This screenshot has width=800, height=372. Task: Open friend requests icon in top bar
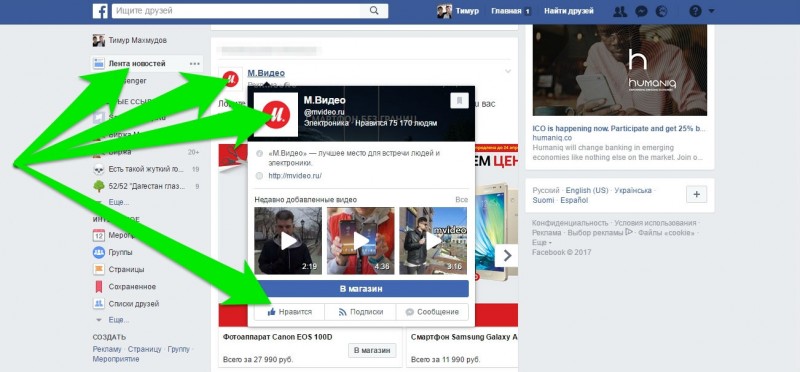click(620, 11)
